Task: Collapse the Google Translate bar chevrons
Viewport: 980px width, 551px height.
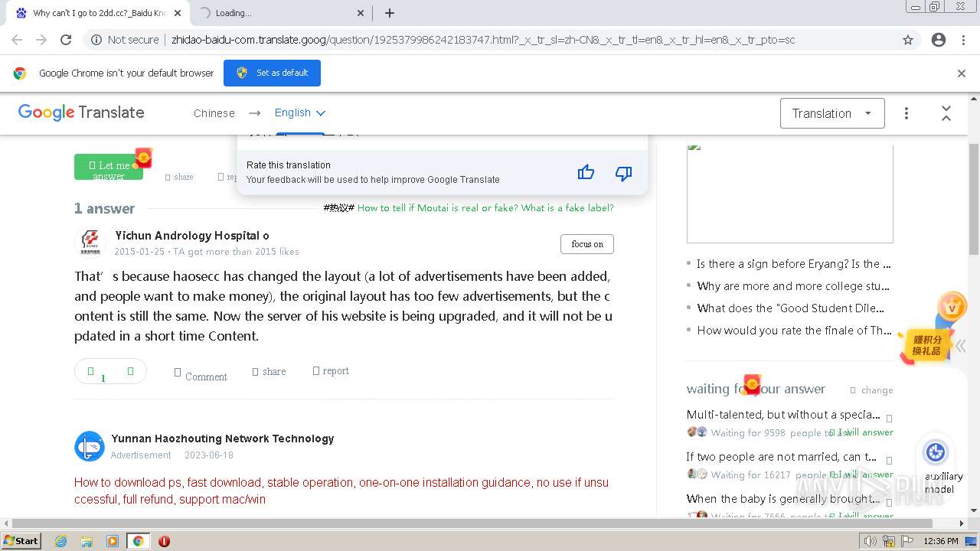Action: point(946,113)
